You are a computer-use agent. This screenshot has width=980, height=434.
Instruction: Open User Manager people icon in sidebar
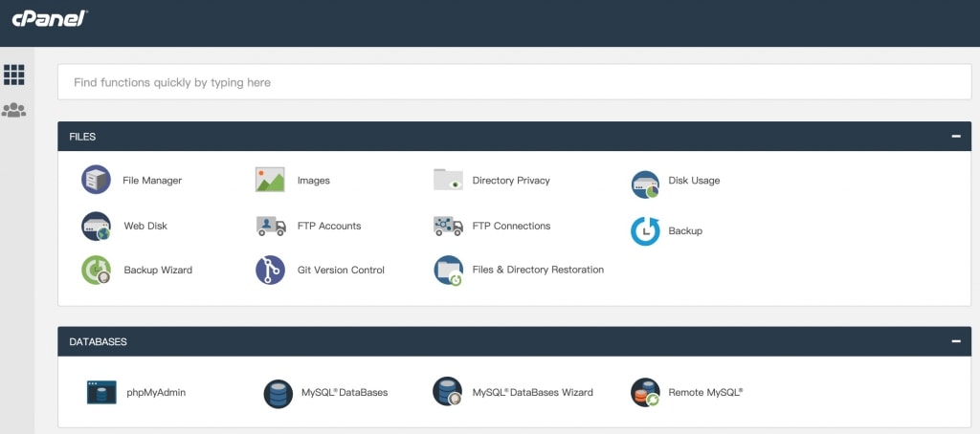pyautogui.click(x=13, y=111)
